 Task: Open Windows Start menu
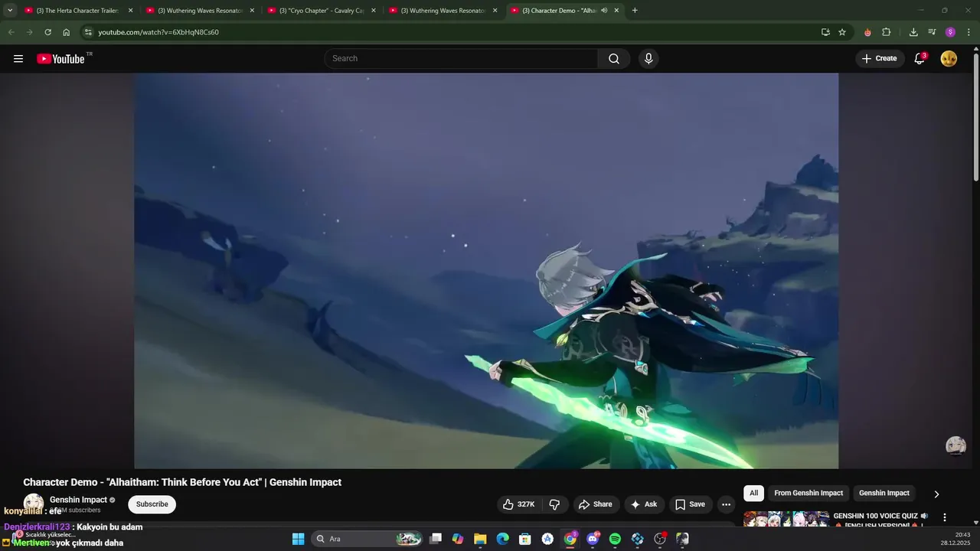pyautogui.click(x=299, y=539)
